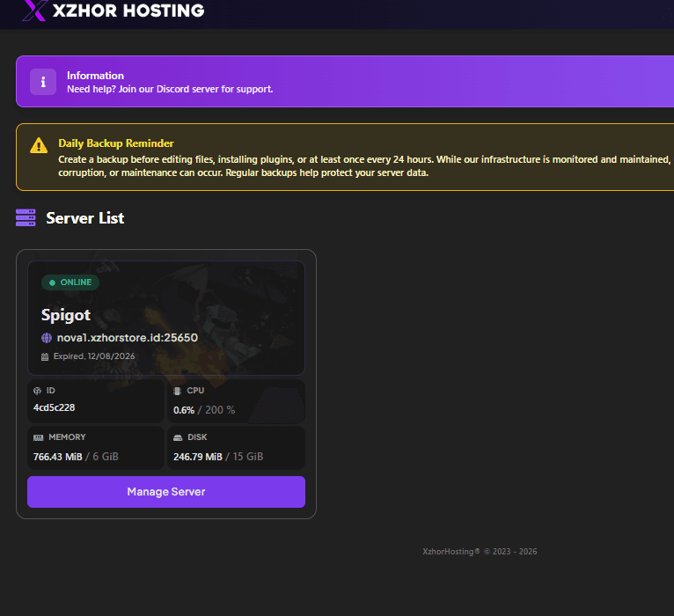This screenshot has height=616, width=674.
Task: Click the XZHOR HOSTING brand title
Action: coord(128,11)
